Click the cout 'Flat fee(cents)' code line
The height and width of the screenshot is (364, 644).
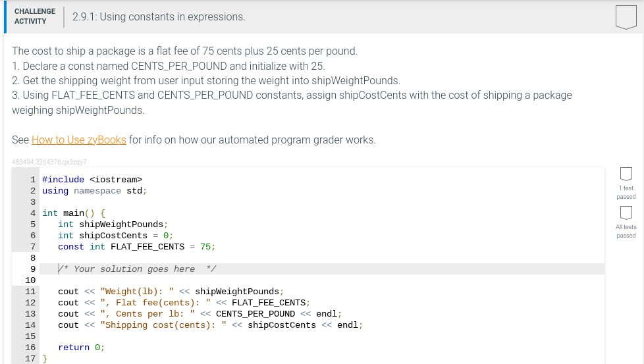pyautogui.click(x=184, y=302)
